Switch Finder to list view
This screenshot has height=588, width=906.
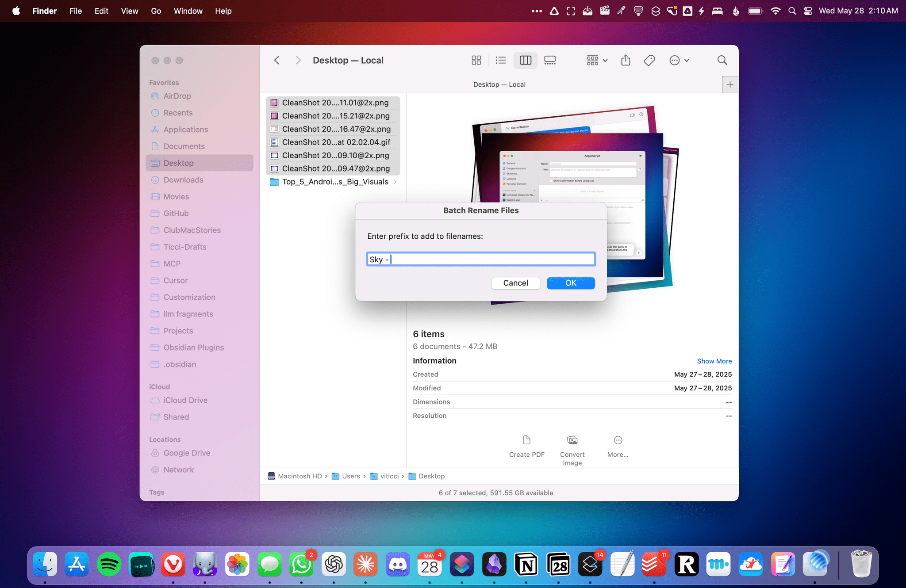501,60
